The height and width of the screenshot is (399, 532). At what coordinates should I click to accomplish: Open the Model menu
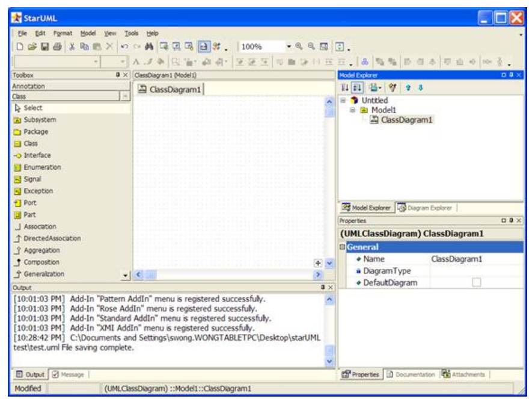[88, 33]
